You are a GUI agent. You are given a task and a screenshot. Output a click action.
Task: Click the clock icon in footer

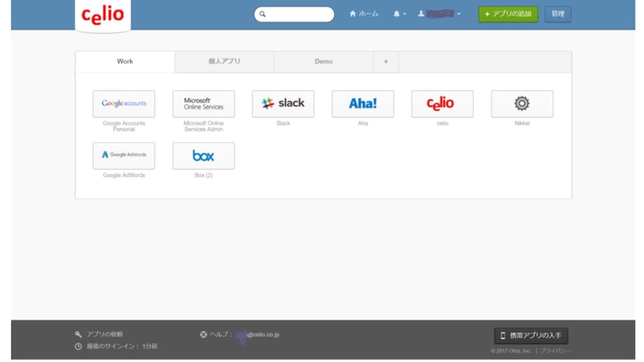(x=78, y=346)
